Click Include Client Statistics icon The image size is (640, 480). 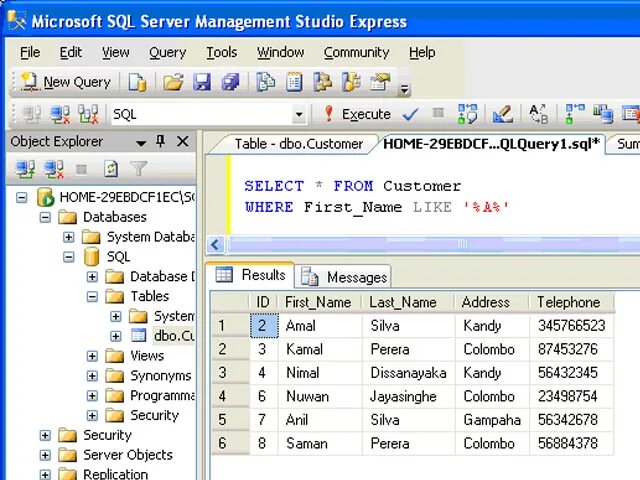(603, 114)
